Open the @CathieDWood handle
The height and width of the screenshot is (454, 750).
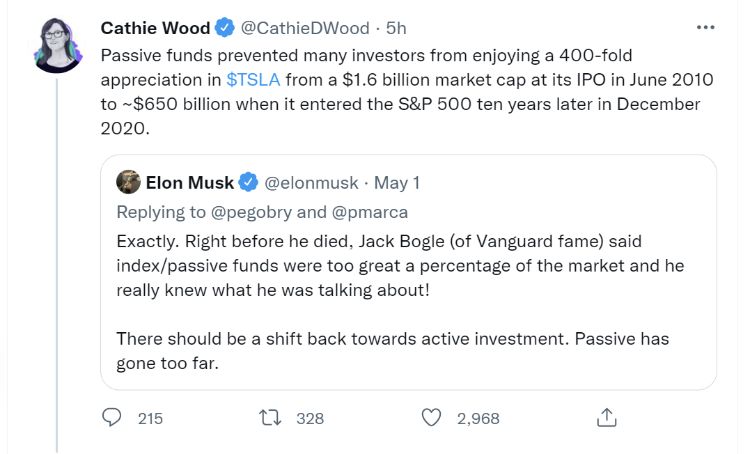click(305, 28)
